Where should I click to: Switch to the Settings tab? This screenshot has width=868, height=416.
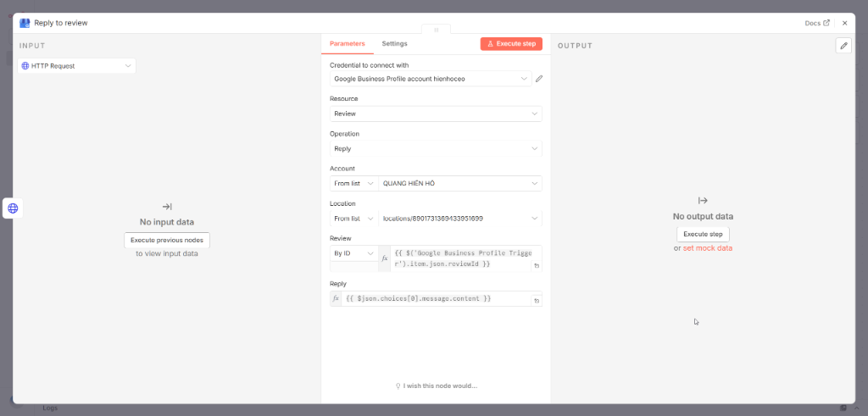[395, 44]
